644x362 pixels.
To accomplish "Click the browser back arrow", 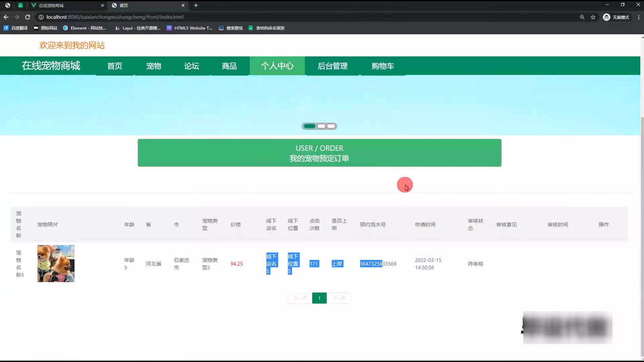I will coord(6,17).
